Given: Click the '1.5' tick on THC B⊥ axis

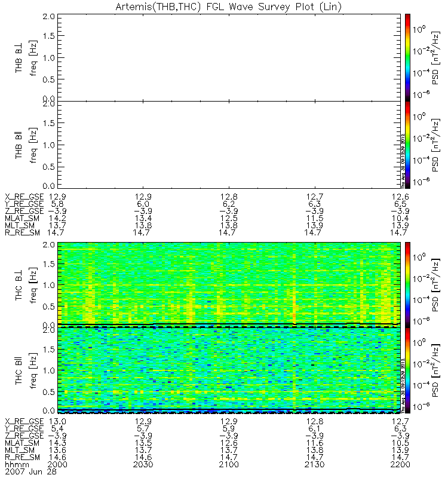Looking at the screenshot, I should coord(49,263).
